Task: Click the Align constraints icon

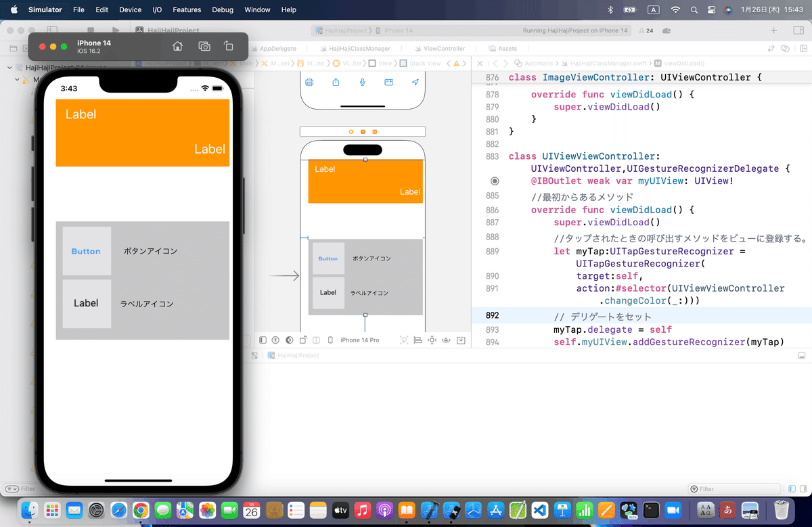Action: point(418,340)
